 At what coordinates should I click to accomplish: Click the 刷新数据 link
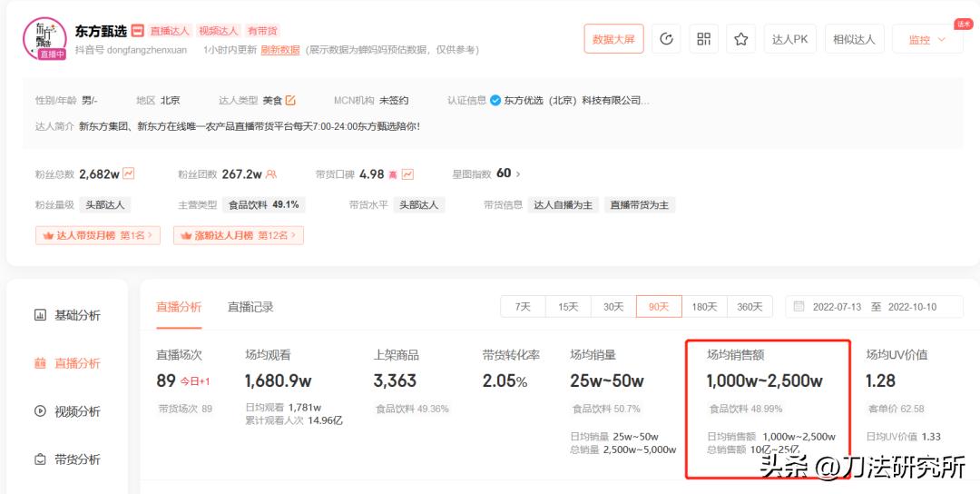point(280,50)
